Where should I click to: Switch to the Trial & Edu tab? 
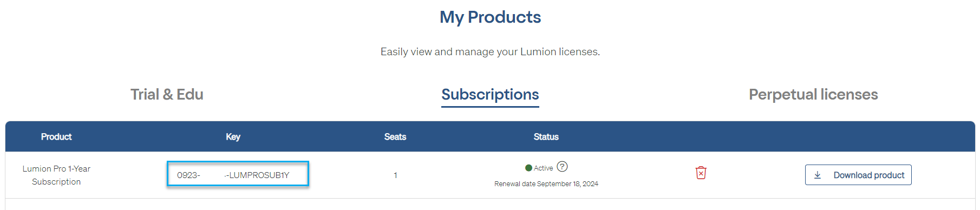tap(167, 94)
